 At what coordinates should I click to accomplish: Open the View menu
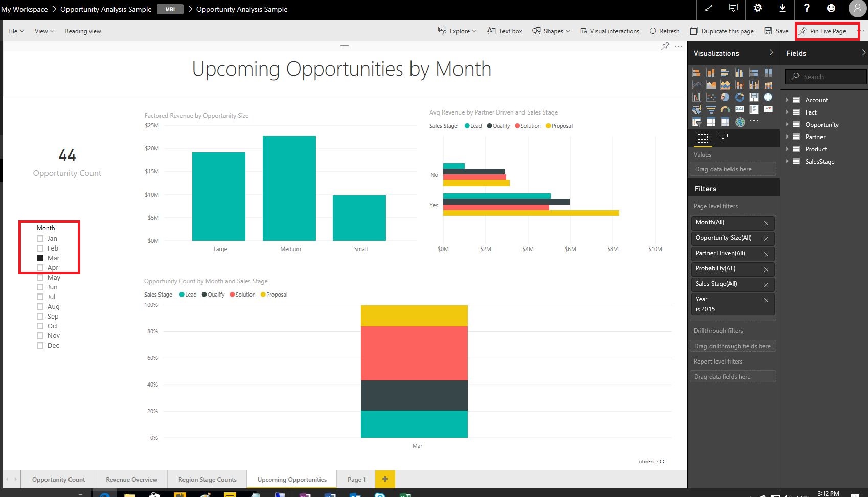point(44,31)
